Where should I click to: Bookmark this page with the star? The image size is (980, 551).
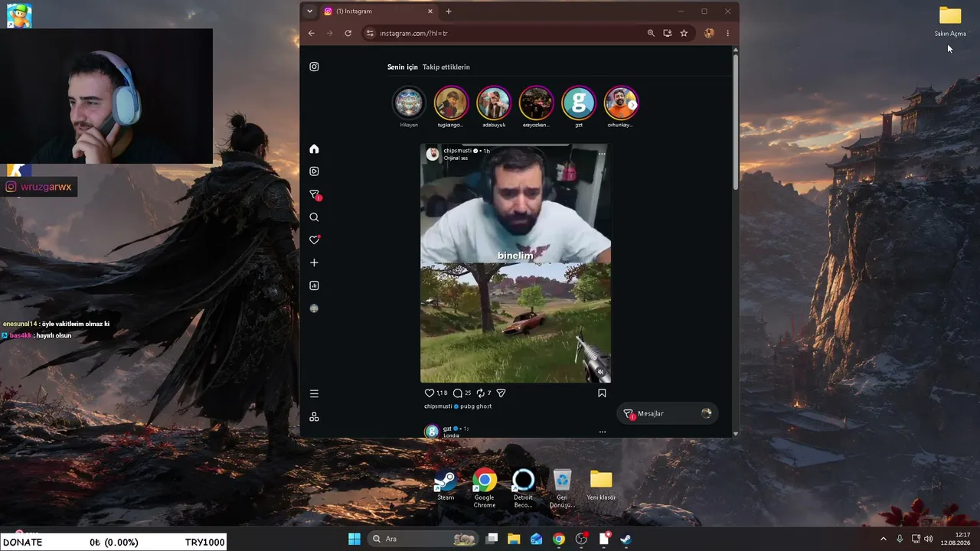click(684, 34)
